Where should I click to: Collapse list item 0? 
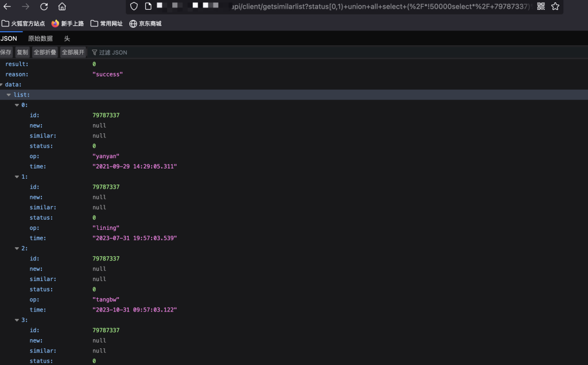(17, 105)
